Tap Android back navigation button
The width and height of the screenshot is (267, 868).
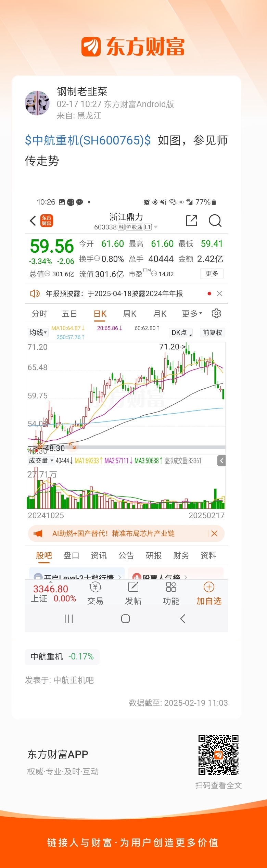click(x=182, y=618)
